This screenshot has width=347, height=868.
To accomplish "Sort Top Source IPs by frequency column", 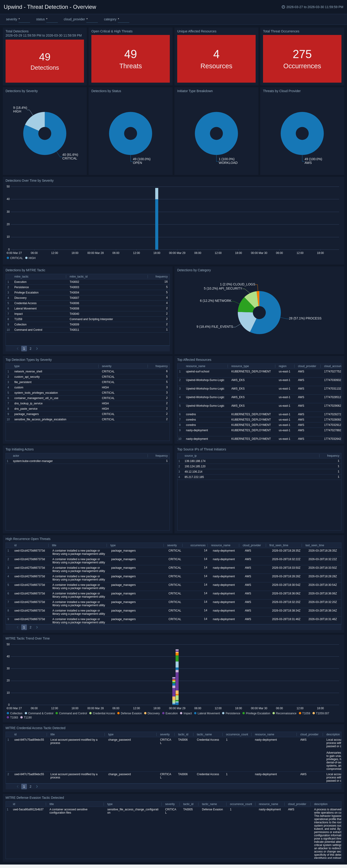I will 333,456.
